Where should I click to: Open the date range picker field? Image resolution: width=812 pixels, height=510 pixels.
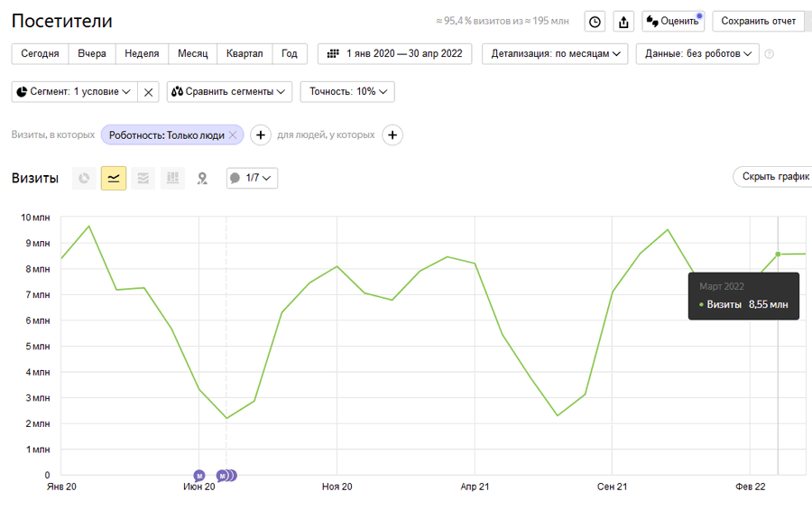(x=395, y=54)
